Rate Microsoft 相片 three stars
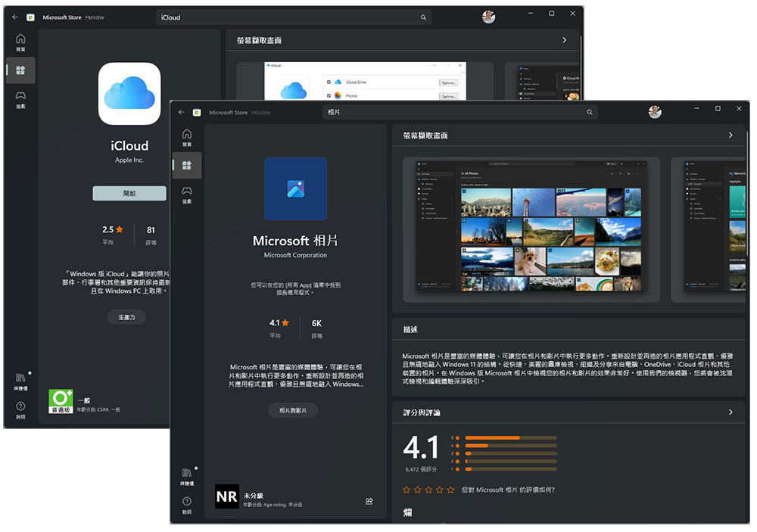The width and height of the screenshot is (757, 532). pos(428,490)
